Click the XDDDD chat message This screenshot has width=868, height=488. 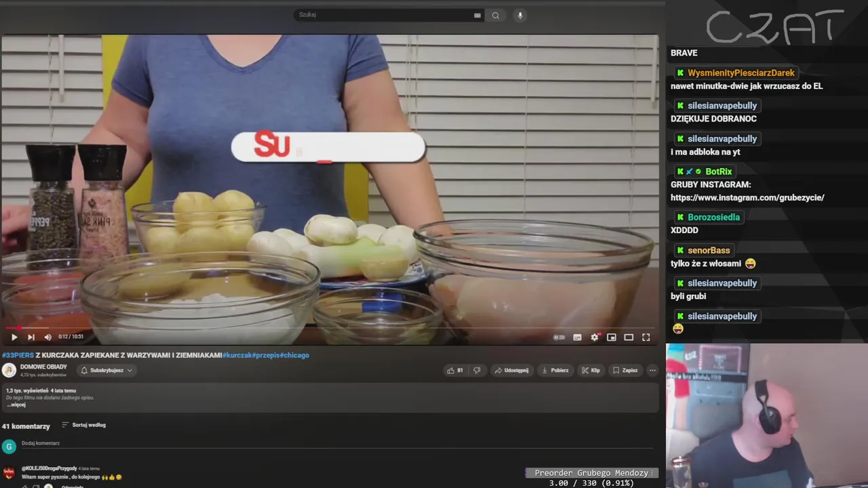click(684, 230)
